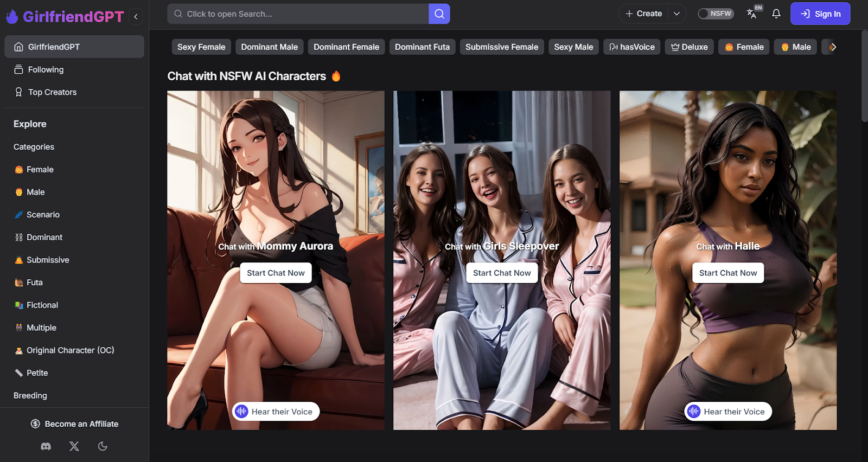Image resolution: width=868 pixels, height=462 pixels.
Task: Open the Categories link in sidebar
Action: click(x=34, y=147)
